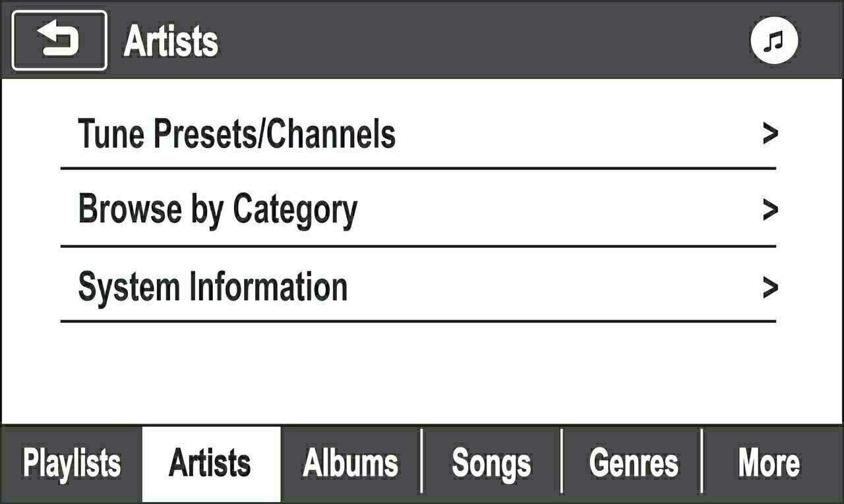The width and height of the screenshot is (844, 504).
Task: Tap the More tab
Action: click(770, 462)
